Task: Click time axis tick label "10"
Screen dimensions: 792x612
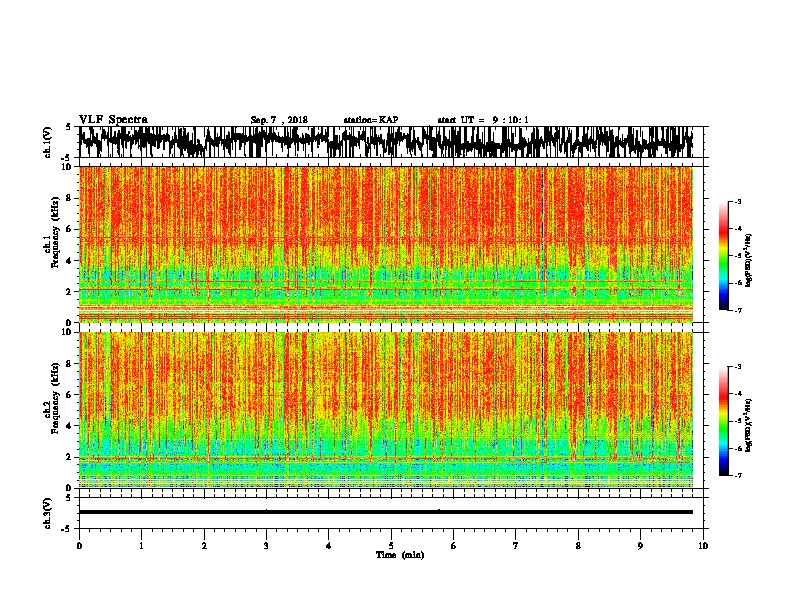Action: tap(703, 546)
